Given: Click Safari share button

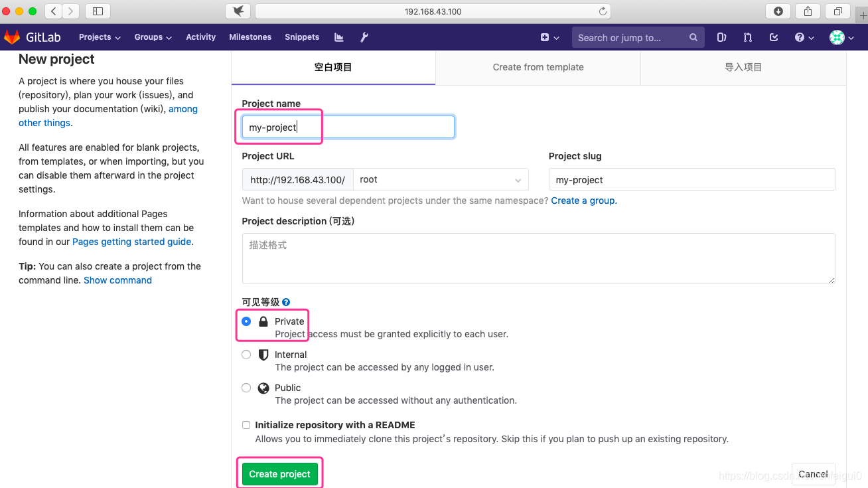Looking at the screenshot, I should 808,11.
